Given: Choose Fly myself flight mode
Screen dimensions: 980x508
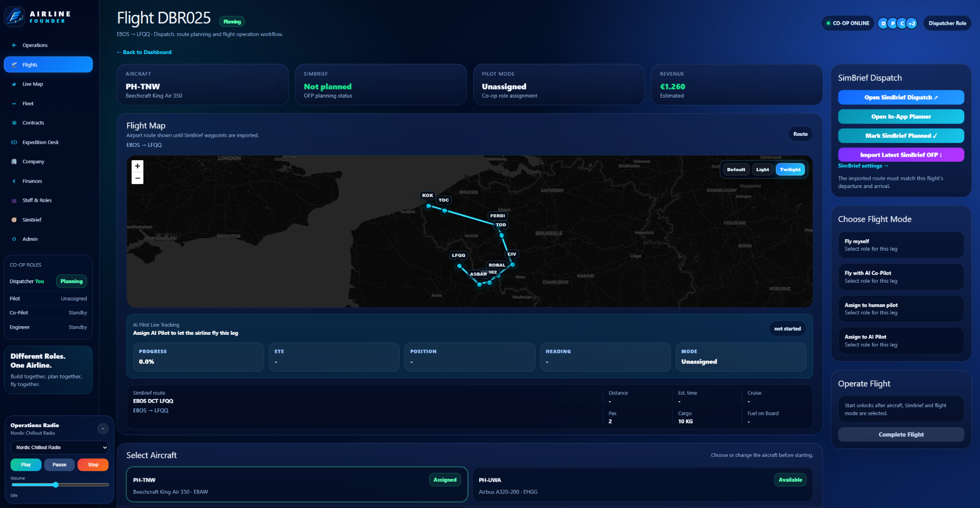Looking at the screenshot, I should pyautogui.click(x=901, y=245).
